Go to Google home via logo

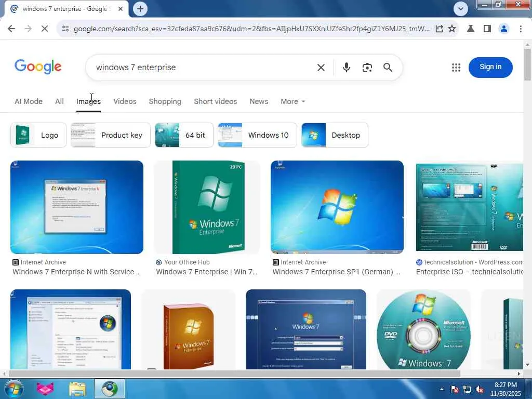click(38, 66)
